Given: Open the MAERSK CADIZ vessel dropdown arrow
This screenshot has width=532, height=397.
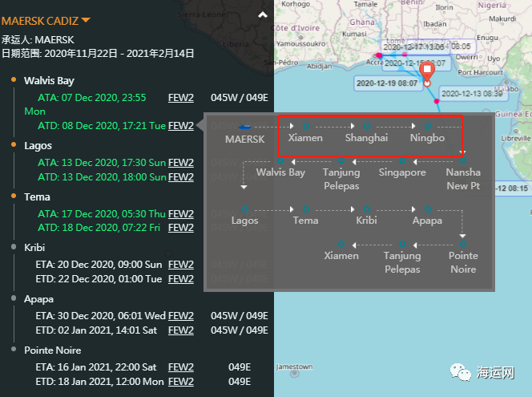Looking at the screenshot, I should pyautogui.click(x=87, y=20).
